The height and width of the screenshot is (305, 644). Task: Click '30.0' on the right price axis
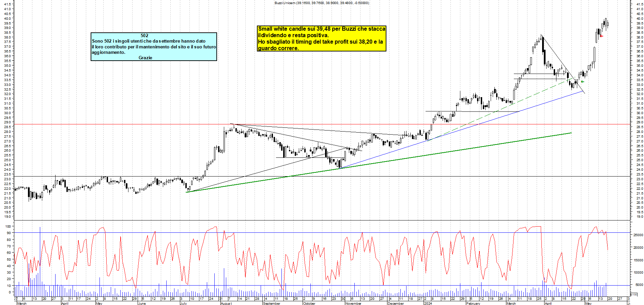(639, 113)
